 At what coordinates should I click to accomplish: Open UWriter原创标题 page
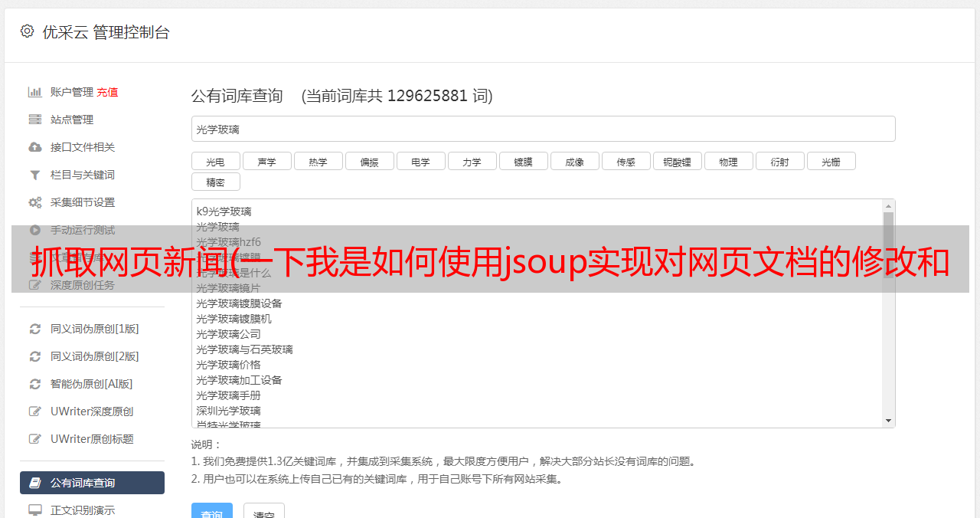92,439
